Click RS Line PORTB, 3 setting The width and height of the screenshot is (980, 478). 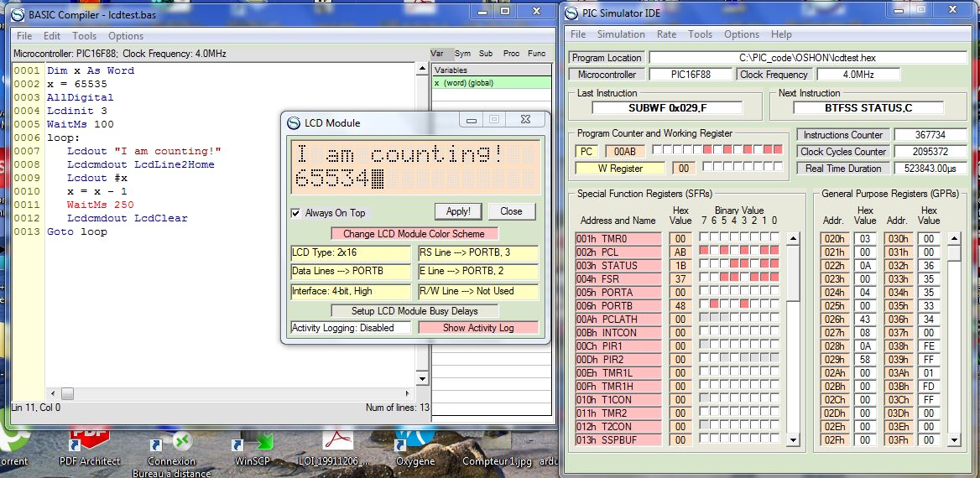pos(478,253)
